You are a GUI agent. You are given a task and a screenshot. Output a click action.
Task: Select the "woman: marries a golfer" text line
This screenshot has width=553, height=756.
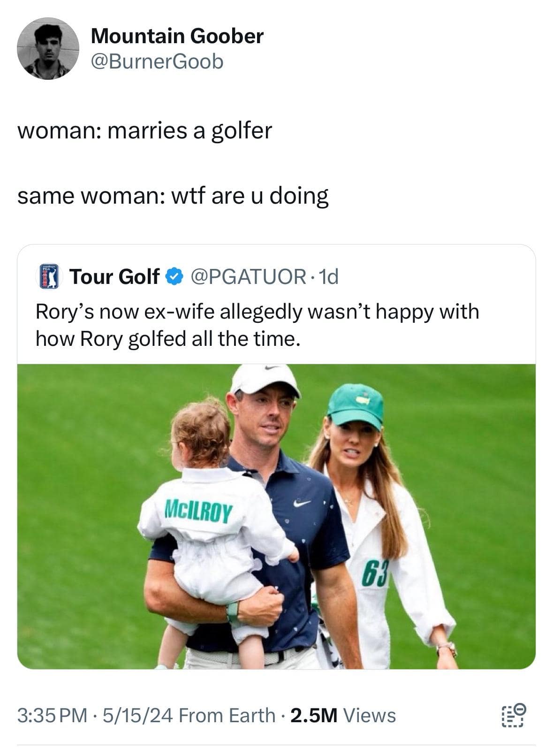(144, 130)
